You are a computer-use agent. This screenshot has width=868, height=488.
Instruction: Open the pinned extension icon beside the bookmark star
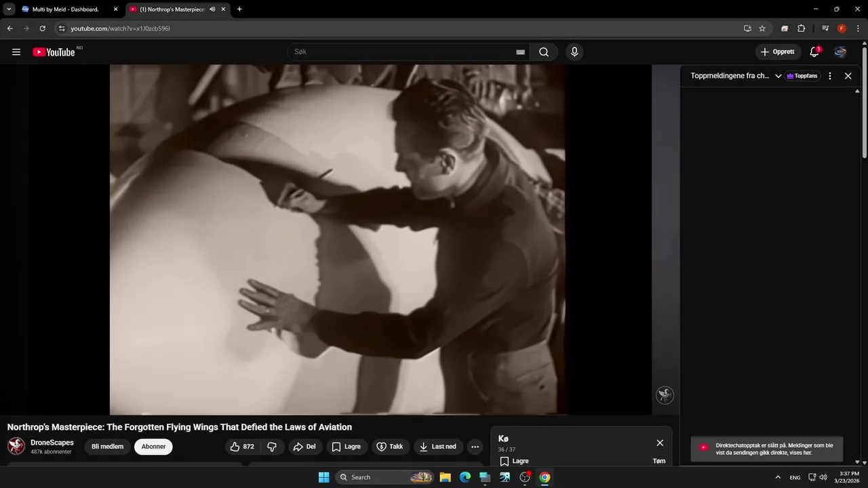(785, 28)
